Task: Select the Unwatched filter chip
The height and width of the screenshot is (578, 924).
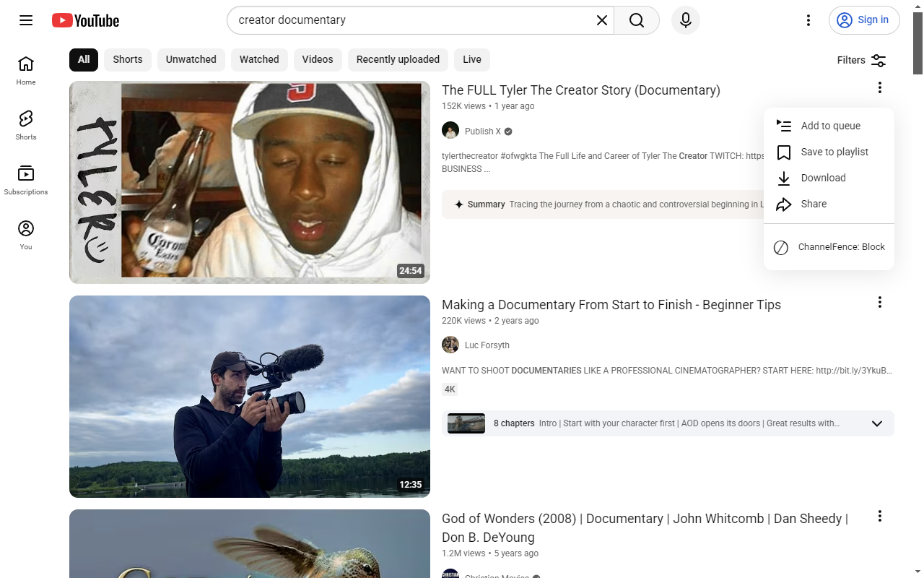Action: pos(191,59)
